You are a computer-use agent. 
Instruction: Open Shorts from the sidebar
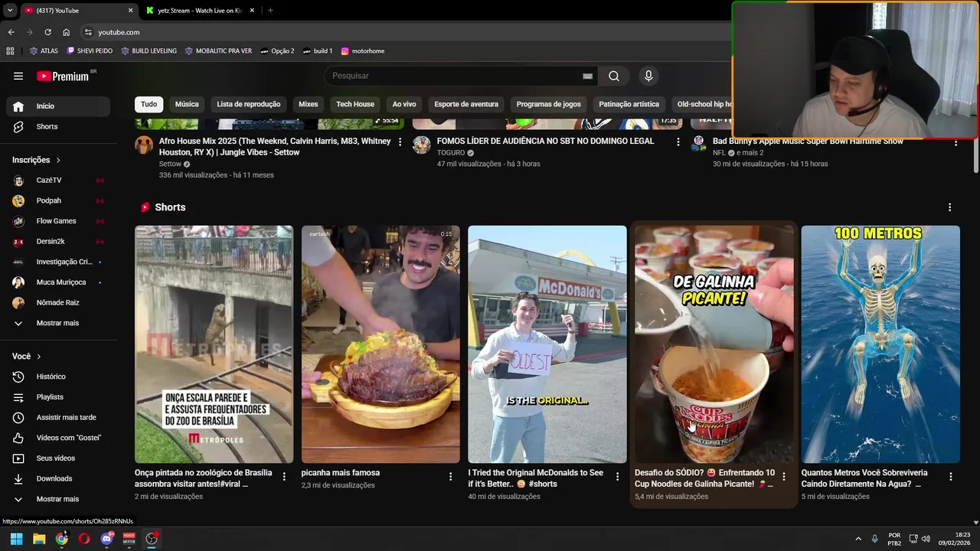point(58,126)
